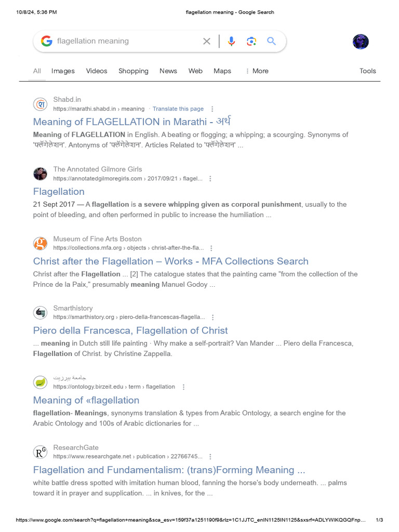Click the Google logo in search box
The height and width of the screenshot is (532, 399).
47,42
